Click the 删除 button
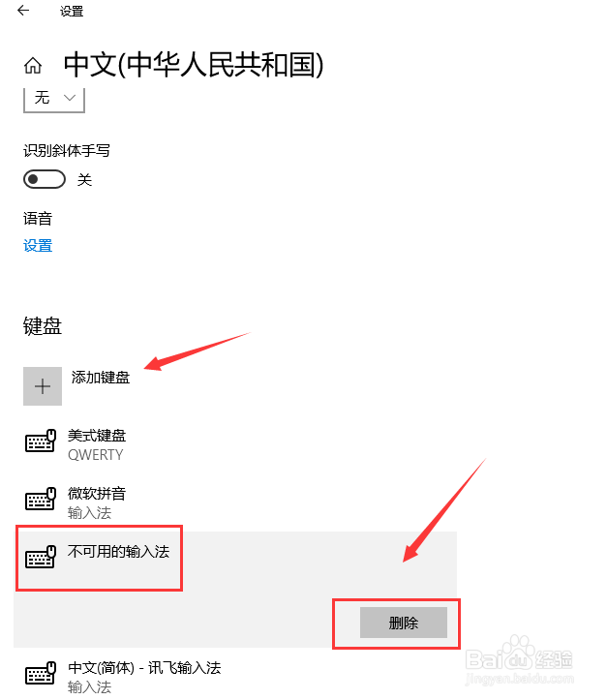The height and width of the screenshot is (700, 607). pyautogui.click(x=404, y=623)
